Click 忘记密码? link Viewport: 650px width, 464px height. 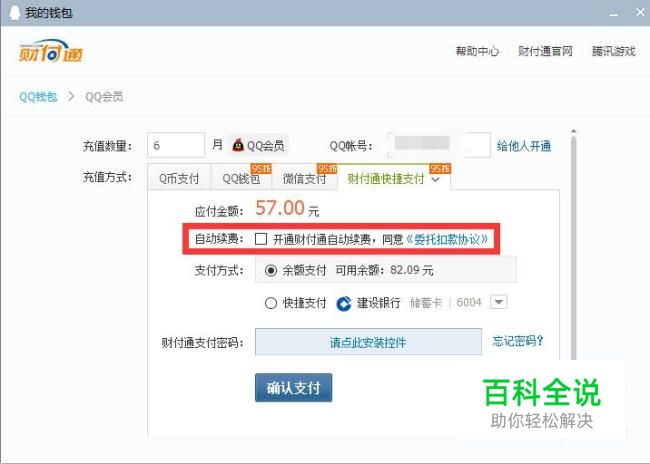(x=518, y=341)
